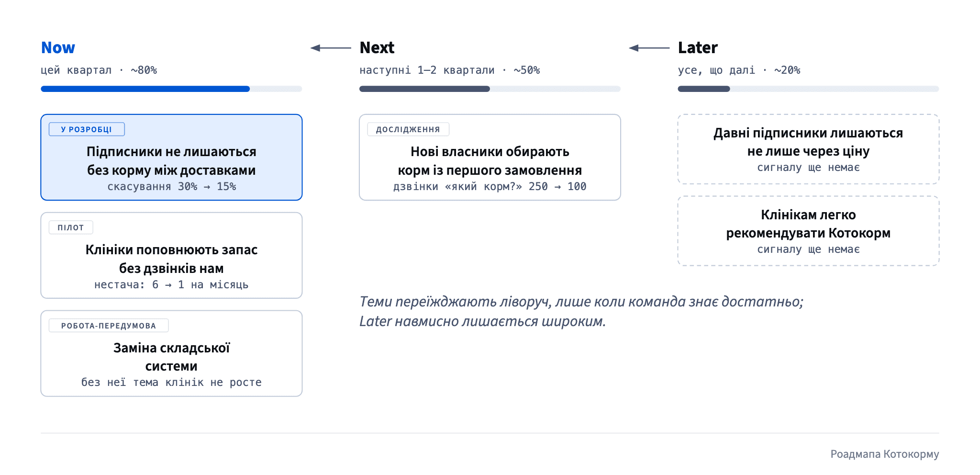Open dashed card Давні підписники лишаються
Viewport: 980px width, 475px height.
click(808, 149)
